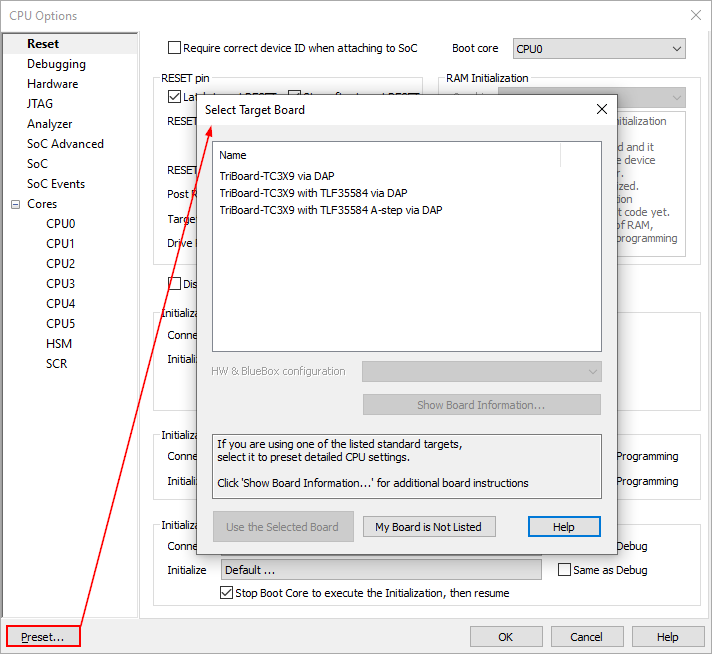Choose TriBoard-TC3X9 with TLF35584 A-step board
The height and width of the screenshot is (654, 712).
(x=330, y=210)
